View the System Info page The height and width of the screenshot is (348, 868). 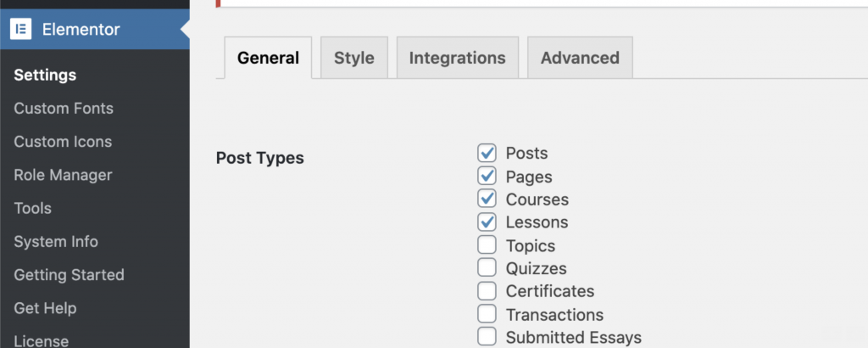(x=56, y=242)
